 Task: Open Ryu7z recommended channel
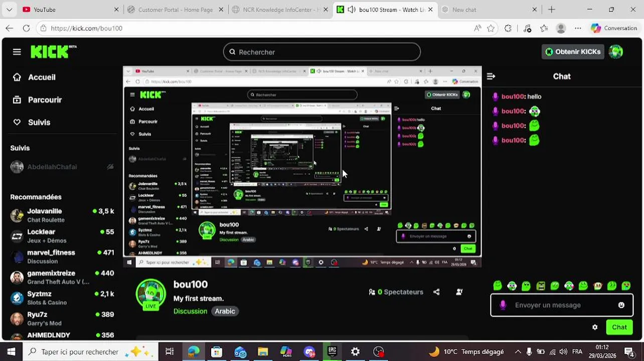(62, 318)
